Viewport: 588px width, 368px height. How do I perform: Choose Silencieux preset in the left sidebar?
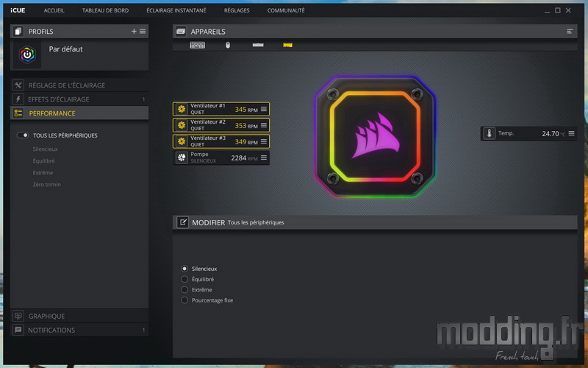pos(45,149)
